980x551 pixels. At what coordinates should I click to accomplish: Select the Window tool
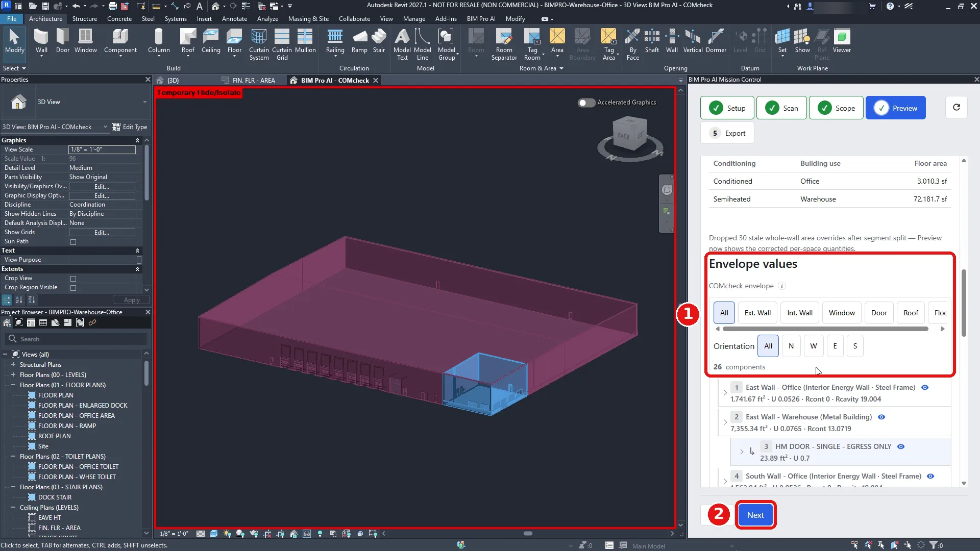point(85,41)
